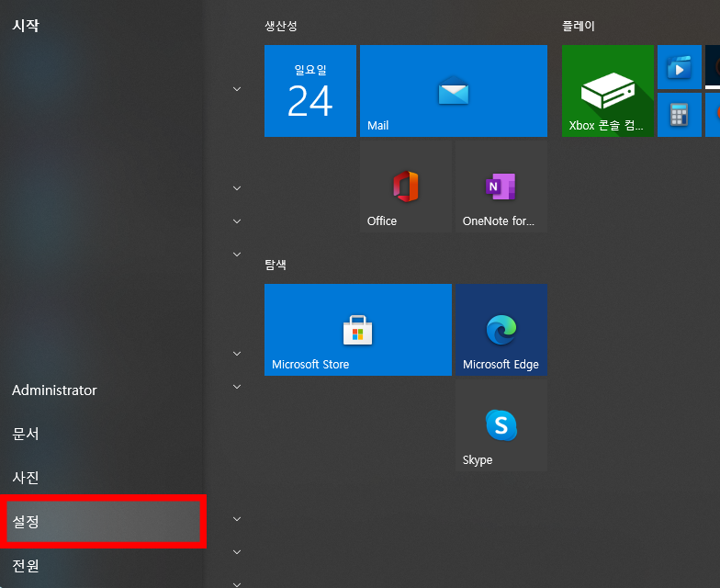
Task: Open the 전원 (Power) menu entry
Action: click(x=103, y=566)
